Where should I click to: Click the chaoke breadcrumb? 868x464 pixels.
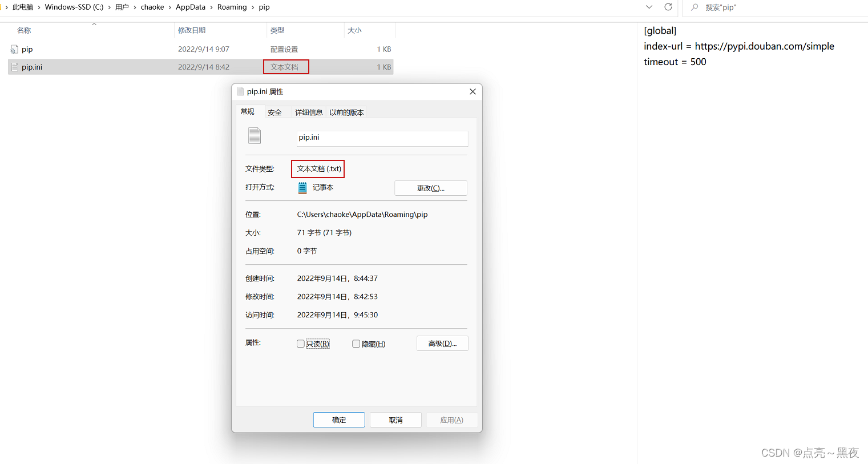152,7
